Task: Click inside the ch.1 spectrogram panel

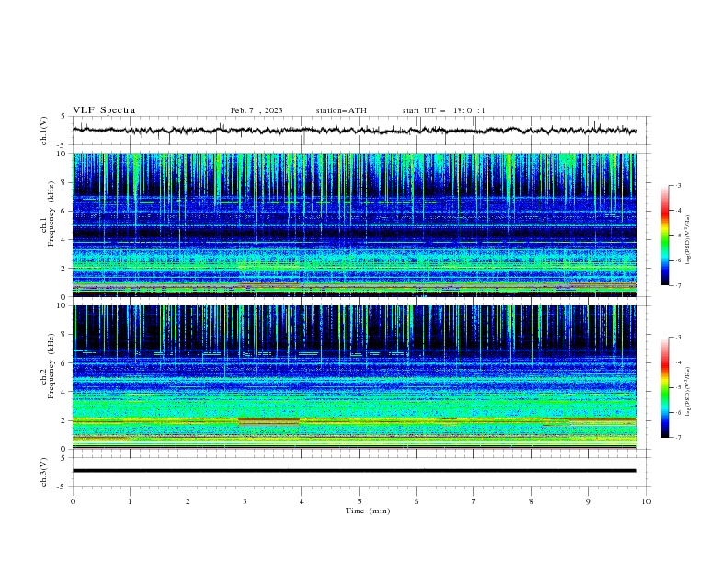Action: pos(354,224)
